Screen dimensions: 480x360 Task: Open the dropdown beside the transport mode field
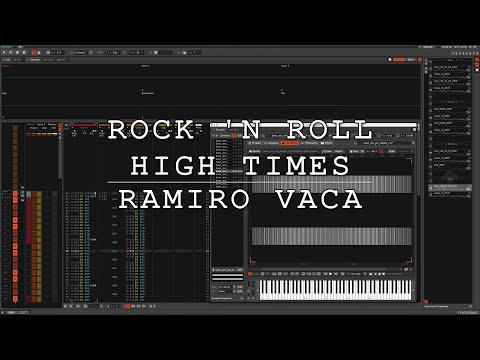91,53
